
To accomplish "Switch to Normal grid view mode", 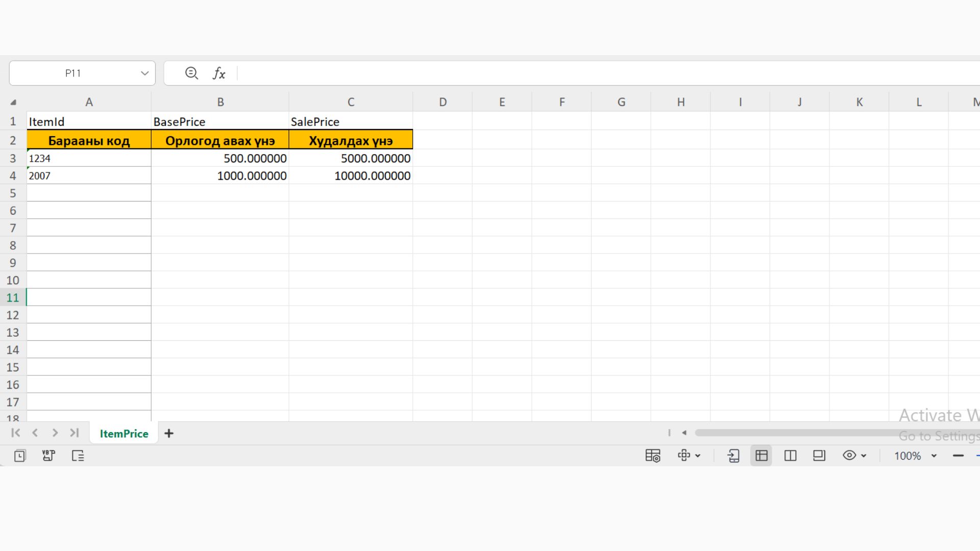I will (x=761, y=456).
